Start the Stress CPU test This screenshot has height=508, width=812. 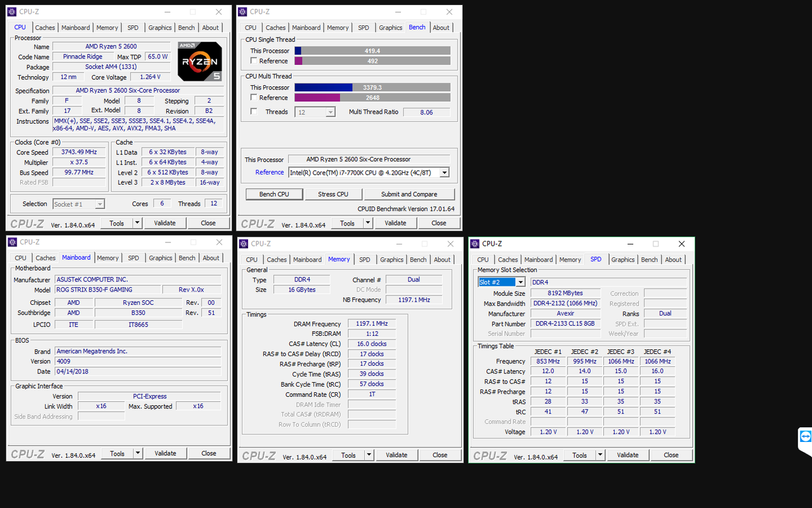click(334, 194)
